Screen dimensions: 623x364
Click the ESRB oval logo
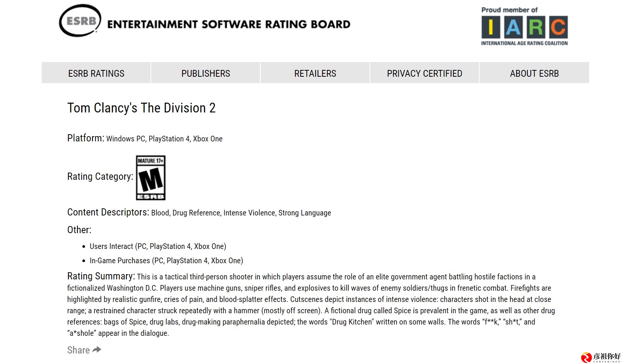80,21
